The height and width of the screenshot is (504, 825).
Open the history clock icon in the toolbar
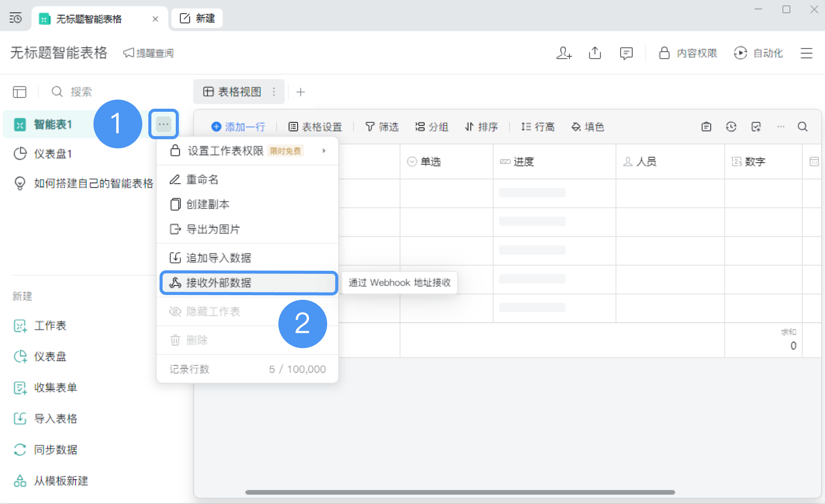[x=731, y=127]
